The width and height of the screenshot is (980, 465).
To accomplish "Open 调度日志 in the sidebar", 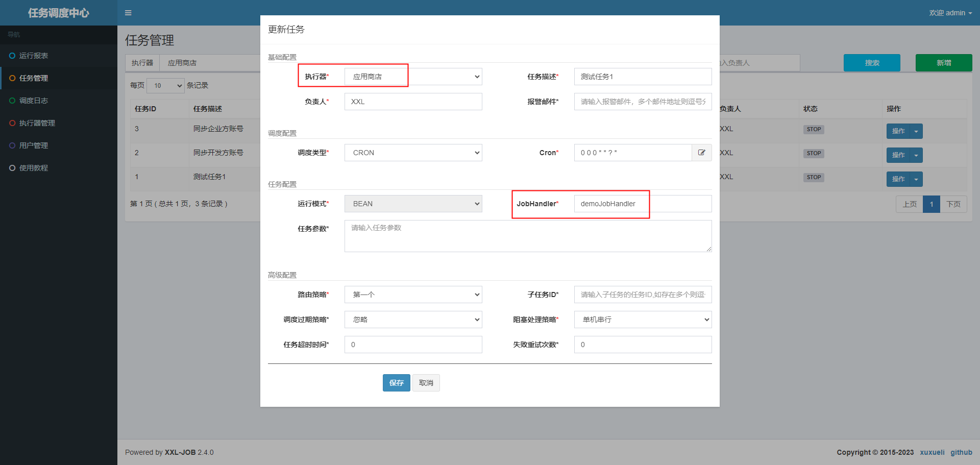I will (x=59, y=101).
